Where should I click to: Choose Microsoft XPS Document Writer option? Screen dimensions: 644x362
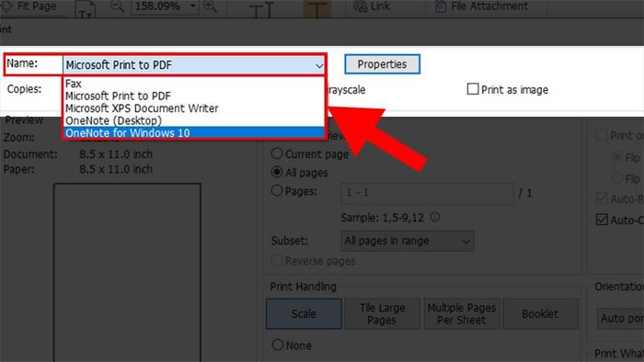pos(142,108)
